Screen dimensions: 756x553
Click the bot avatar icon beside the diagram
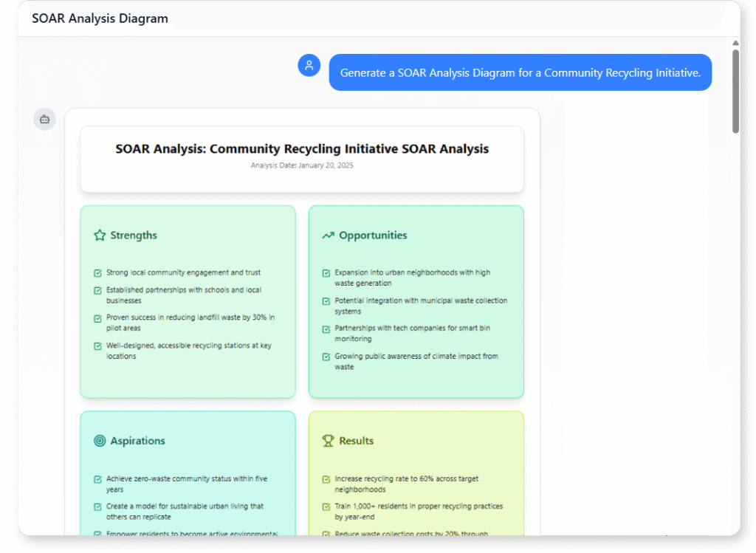click(44, 119)
